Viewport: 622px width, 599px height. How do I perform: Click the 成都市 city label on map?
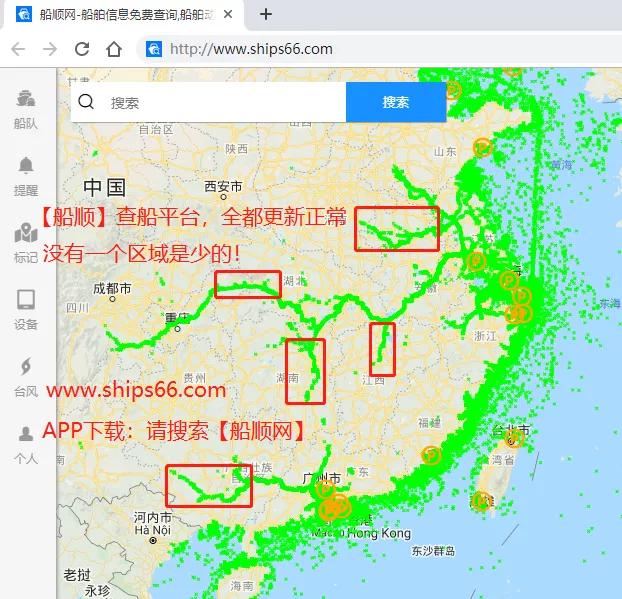(x=112, y=288)
